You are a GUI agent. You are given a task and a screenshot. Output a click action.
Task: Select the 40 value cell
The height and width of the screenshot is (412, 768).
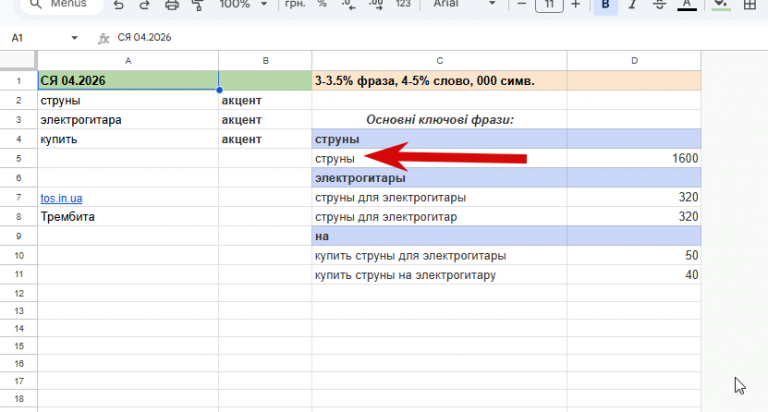634,275
